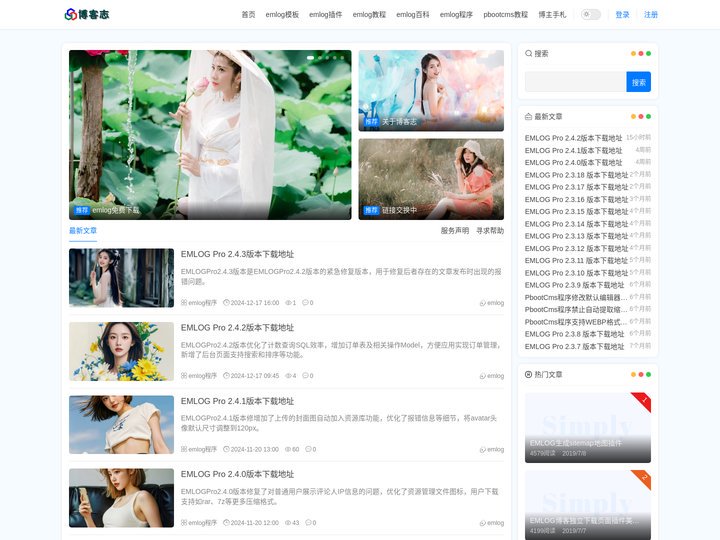Open the 寻求帮助 link
This screenshot has width=720, height=540.
490,231
